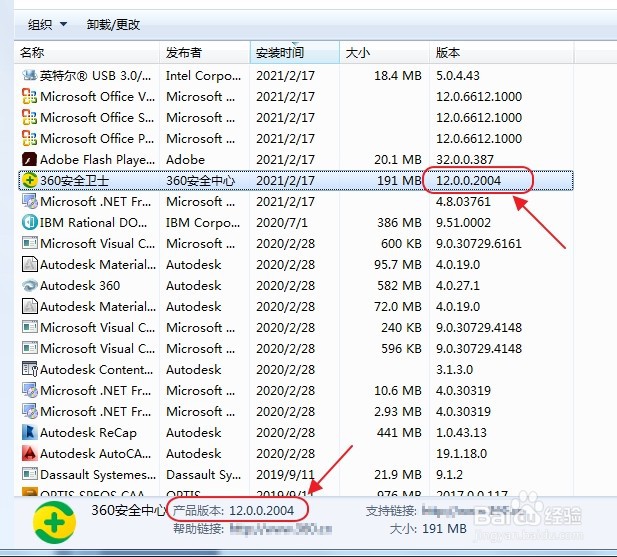
Task: Click size value 386 MB
Action: pos(399,223)
